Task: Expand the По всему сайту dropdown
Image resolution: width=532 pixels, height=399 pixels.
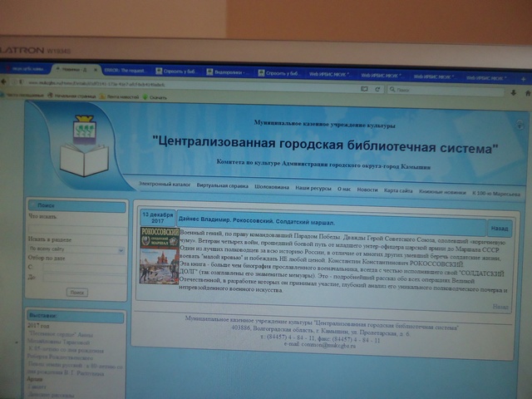Action: 76,249
